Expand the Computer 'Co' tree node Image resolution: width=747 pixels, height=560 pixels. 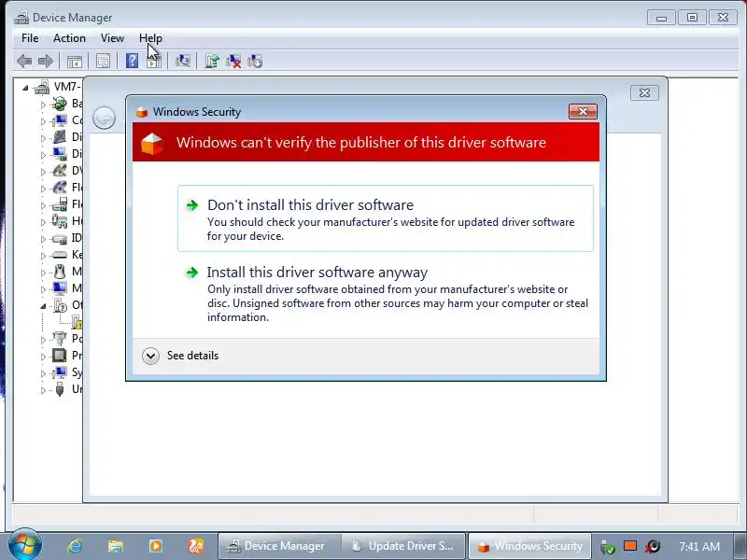[x=43, y=121]
